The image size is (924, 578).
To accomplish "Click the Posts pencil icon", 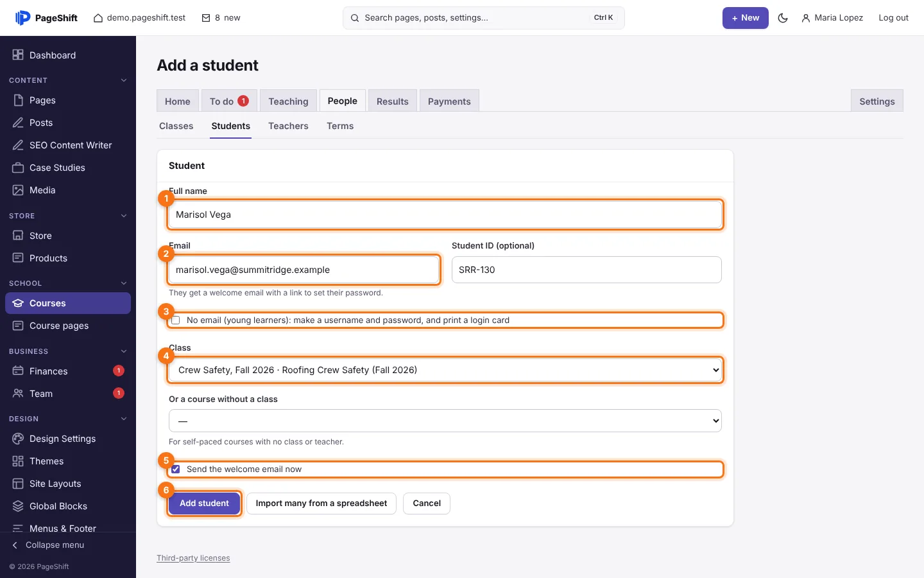I will click(18, 123).
